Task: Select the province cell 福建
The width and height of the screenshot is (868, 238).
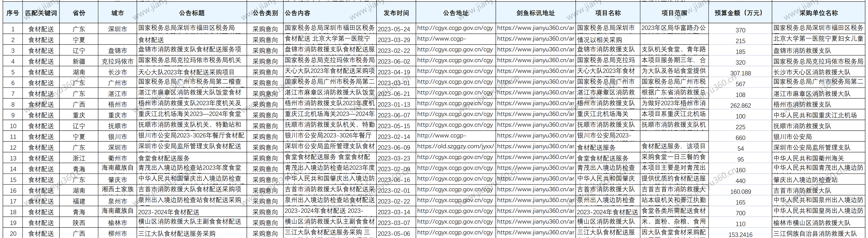Action: 79,201
